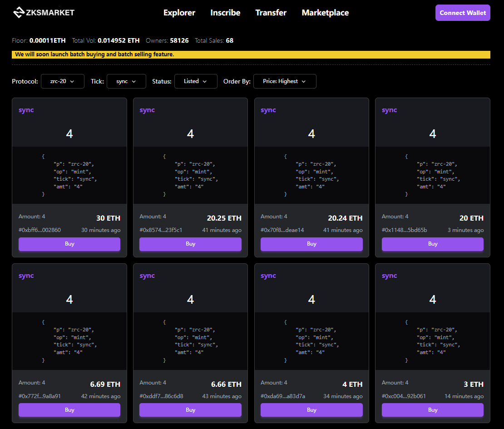Click the Connect Wallet button
Viewport: 504px width, 429px height.
[463, 13]
